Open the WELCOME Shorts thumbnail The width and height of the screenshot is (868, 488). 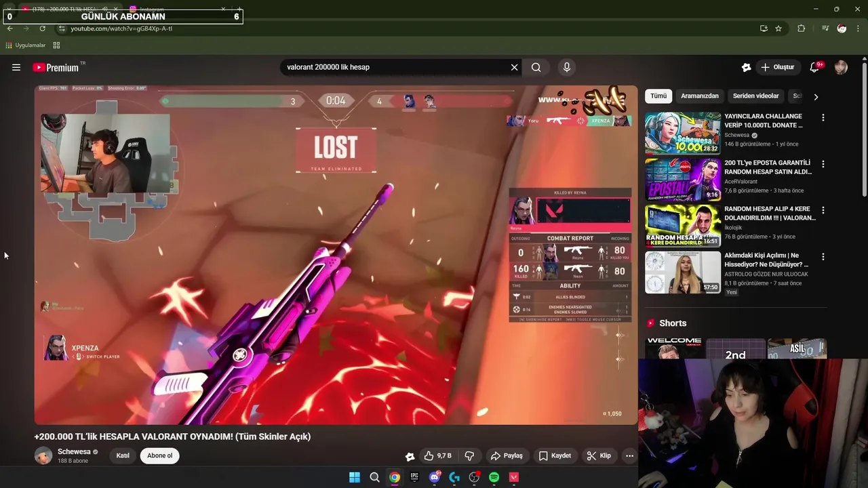pos(674,348)
